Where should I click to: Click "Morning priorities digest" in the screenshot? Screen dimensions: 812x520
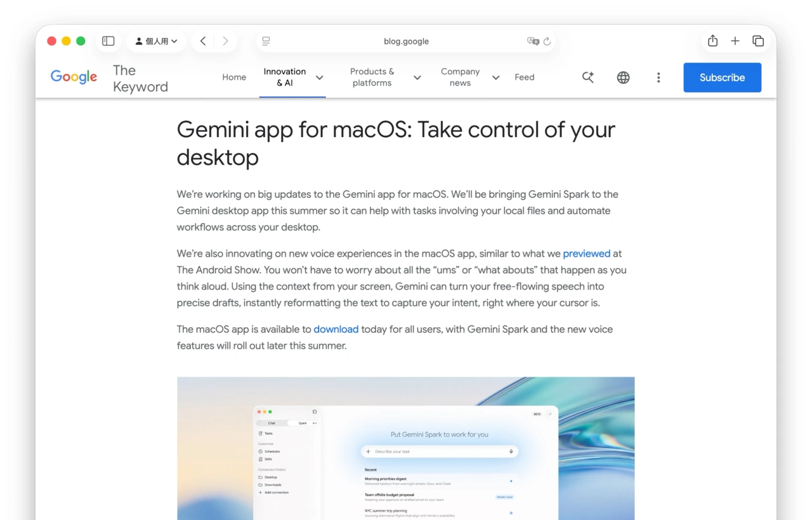click(x=386, y=479)
